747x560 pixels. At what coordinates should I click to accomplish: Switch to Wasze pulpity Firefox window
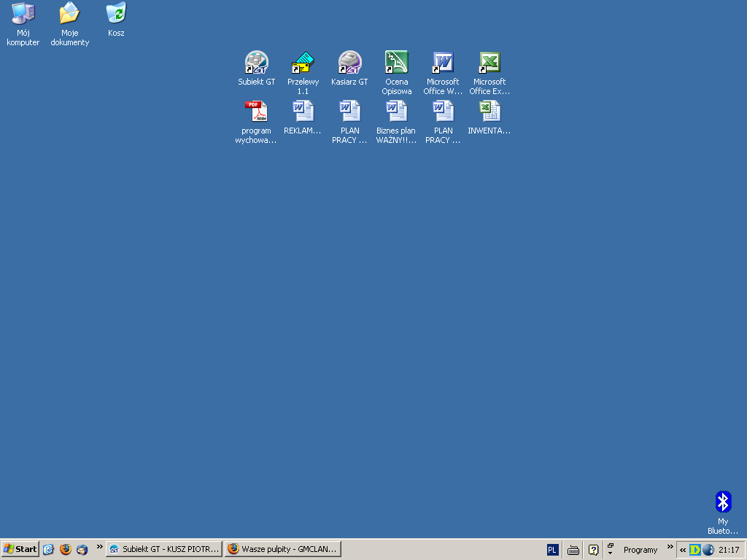(x=283, y=549)
